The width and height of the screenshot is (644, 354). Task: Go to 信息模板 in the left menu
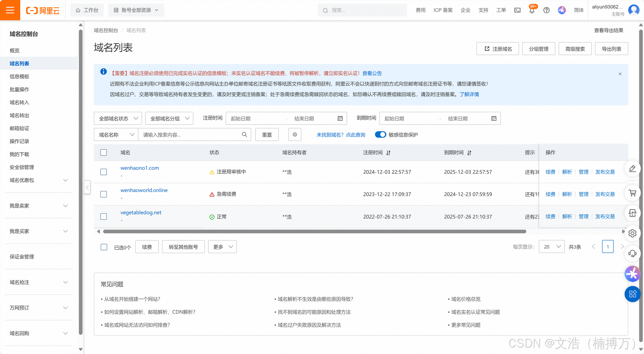point(19,76)
